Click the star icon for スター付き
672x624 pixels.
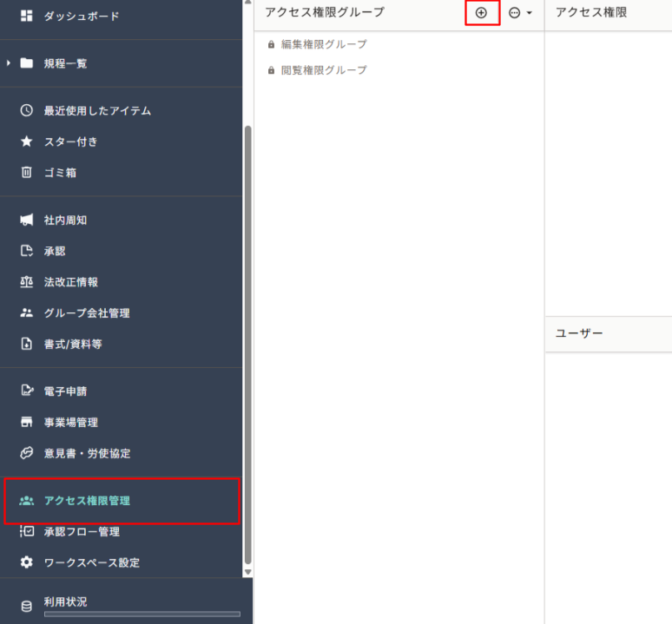(27, 141)
